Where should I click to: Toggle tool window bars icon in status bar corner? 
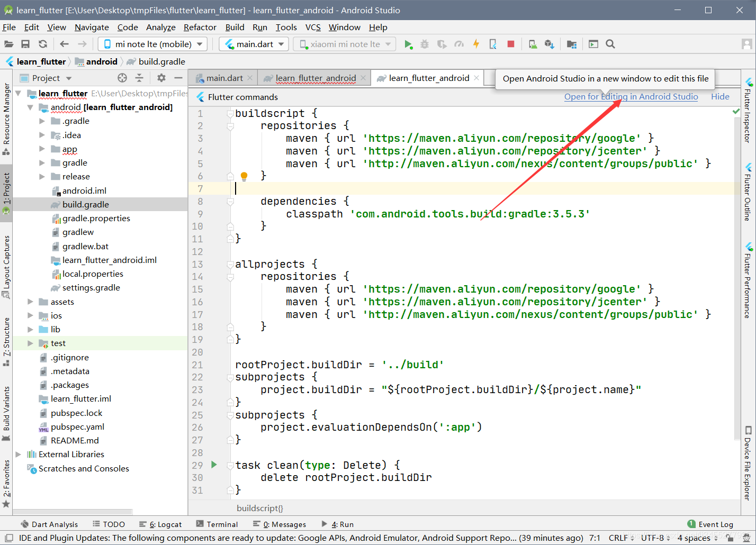[x=8, y=538]
